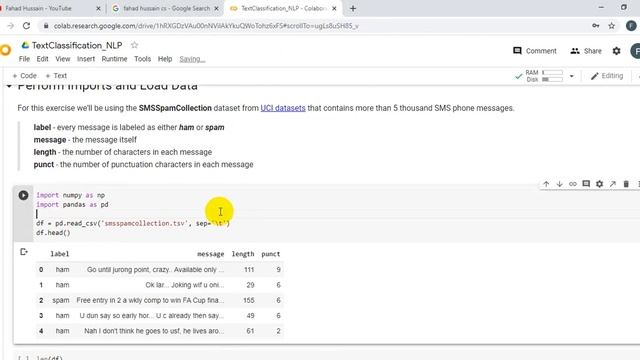Viewport: 640px width, 360px height.
Task: Reload the page in browser
Action: tap(27, 26)
